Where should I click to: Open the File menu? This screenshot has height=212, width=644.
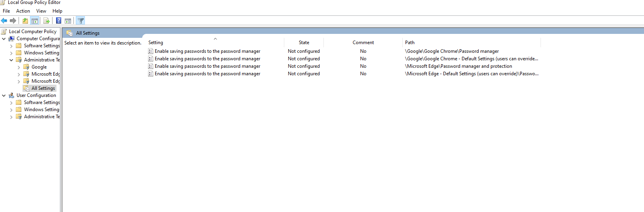(x=6, y=11)
